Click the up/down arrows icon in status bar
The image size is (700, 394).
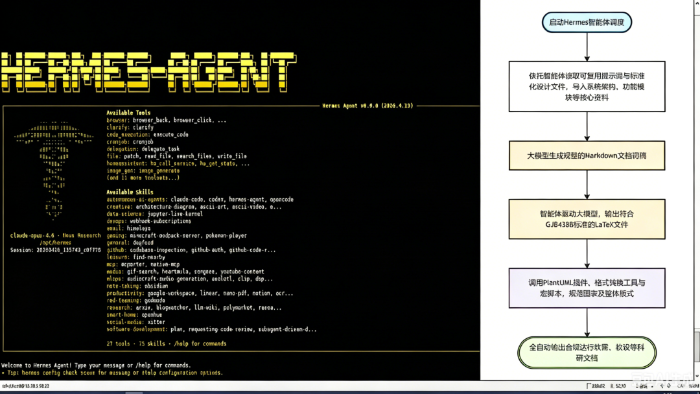coord(665,386)
